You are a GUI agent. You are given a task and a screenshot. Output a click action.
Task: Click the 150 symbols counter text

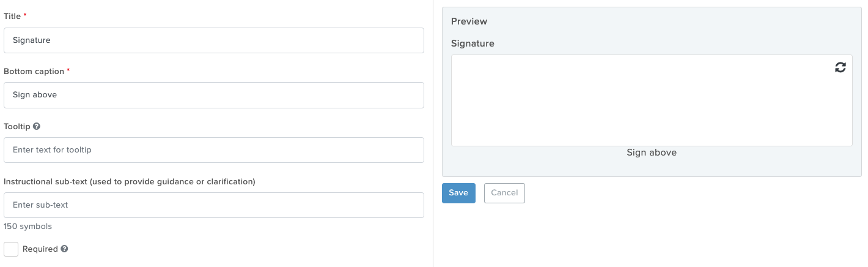point(28,227)
